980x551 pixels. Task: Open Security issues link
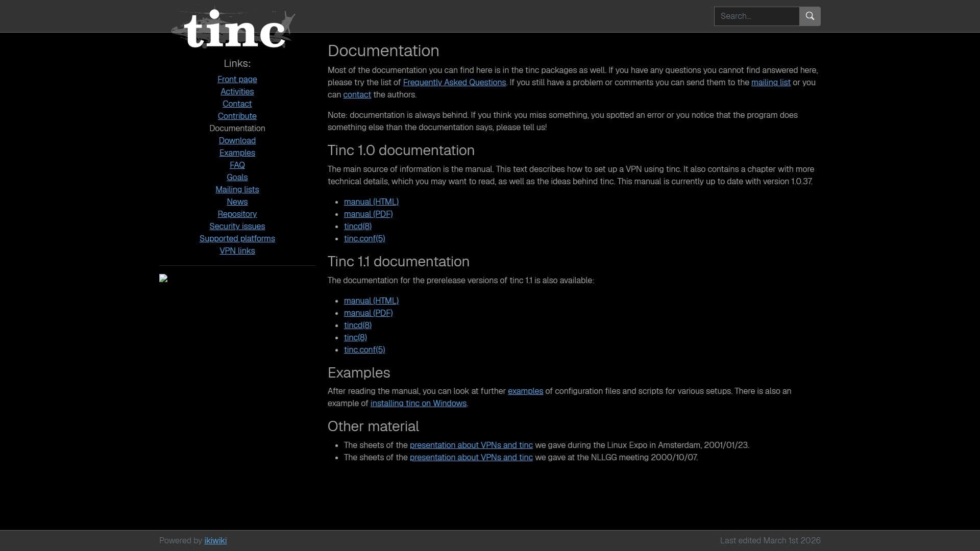(237, 226)
